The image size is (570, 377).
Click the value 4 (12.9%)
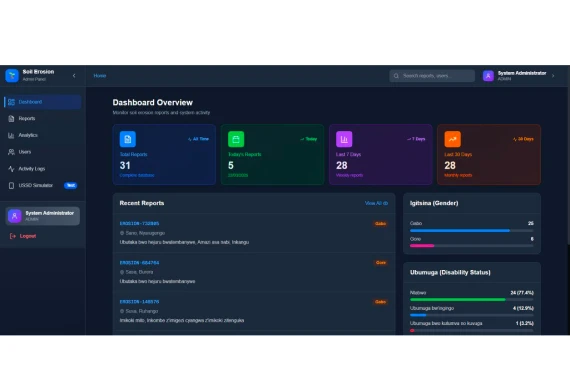click(x=523, y=308)
